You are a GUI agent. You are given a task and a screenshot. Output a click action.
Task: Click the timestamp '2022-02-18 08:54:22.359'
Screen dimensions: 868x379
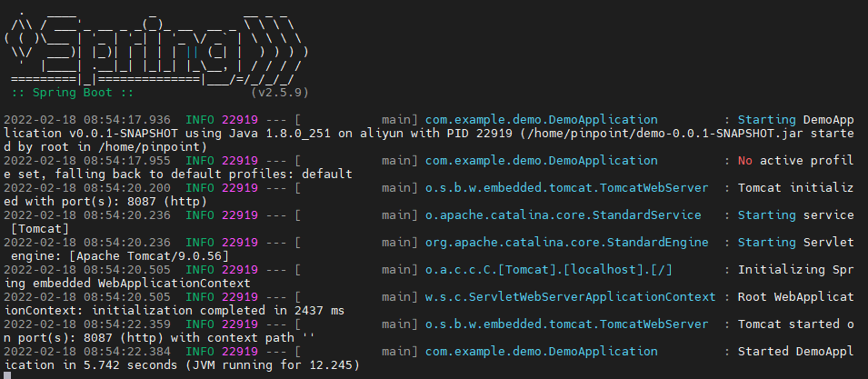pyautogui.click(x=87, y=324)
